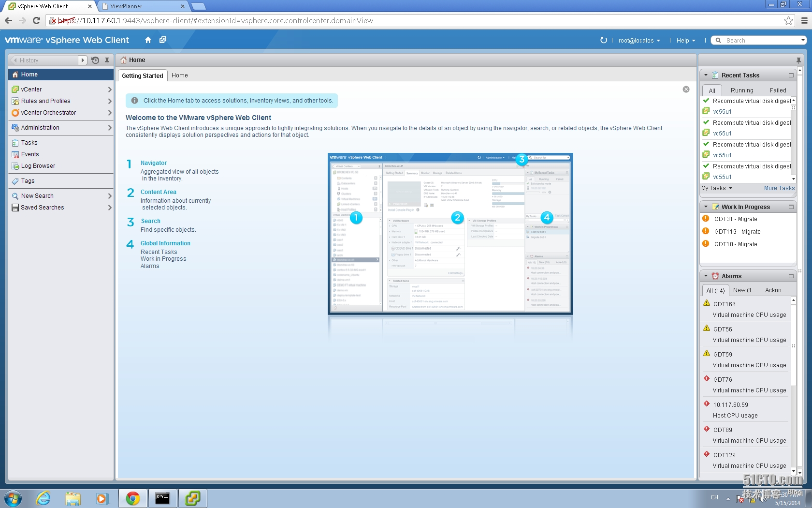Pin the right-side panels with the pin icon
The height and width of the screenshot is (508, 812).
coord(798,60)
